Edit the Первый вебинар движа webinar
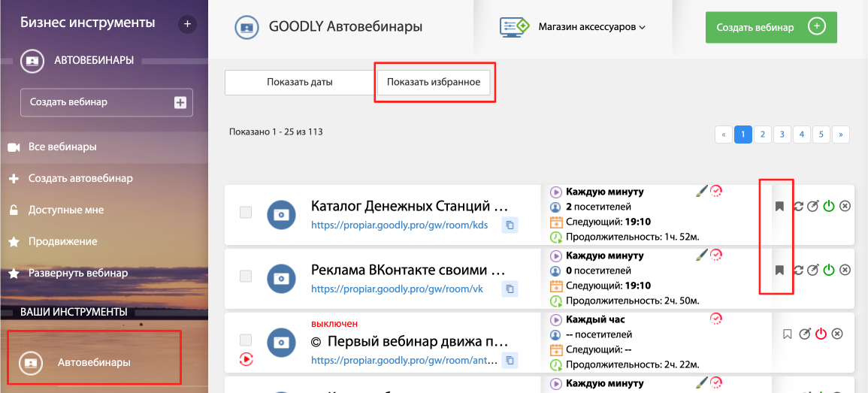This screenshot has width=868, height=393. pyautogui.click(x=806, y=334)
